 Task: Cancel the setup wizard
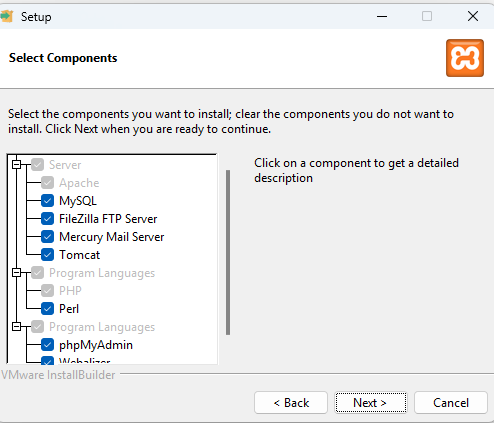(x=451, y=403)
